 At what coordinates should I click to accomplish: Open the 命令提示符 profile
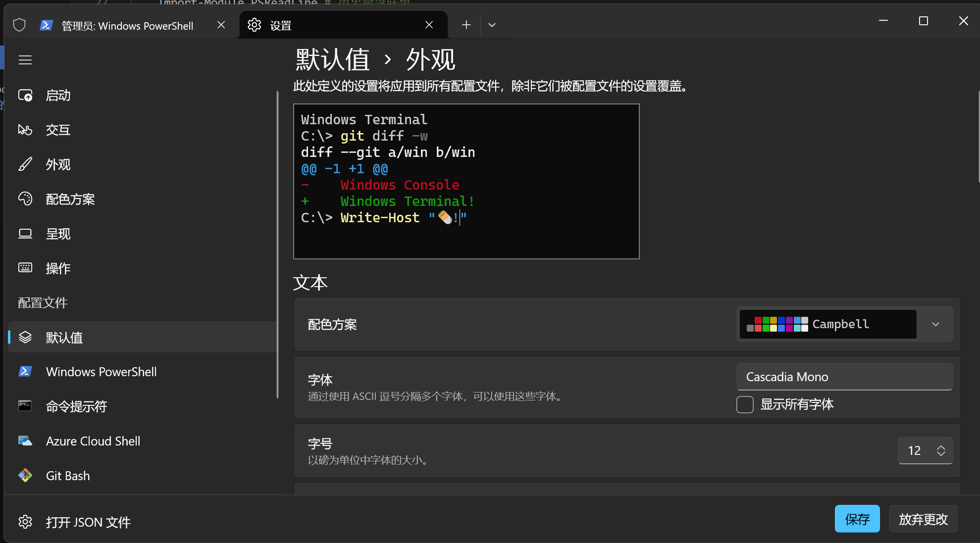[76, 406]
